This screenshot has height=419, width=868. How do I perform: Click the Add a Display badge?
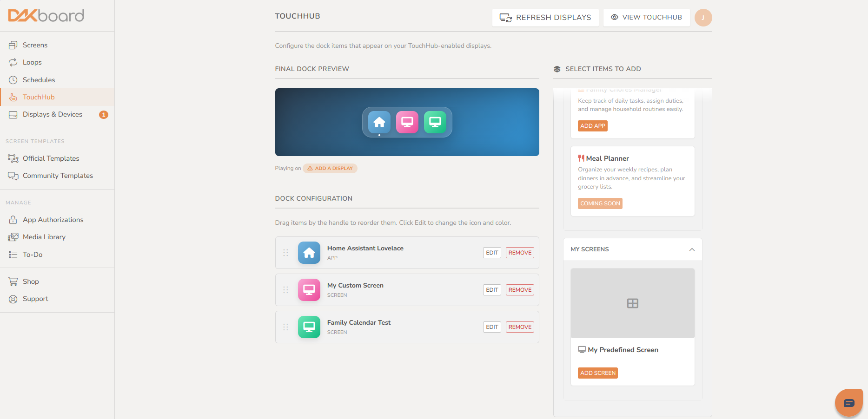[330, 169]
